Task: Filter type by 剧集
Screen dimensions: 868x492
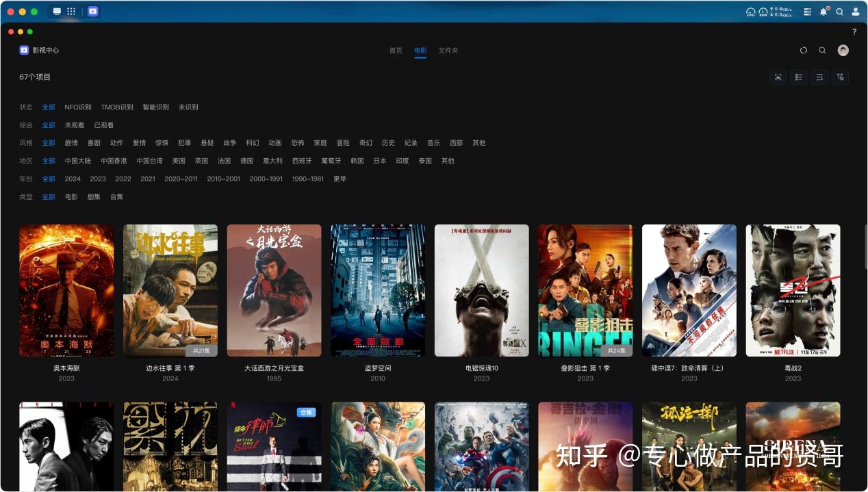Action: tap(94, 196)
